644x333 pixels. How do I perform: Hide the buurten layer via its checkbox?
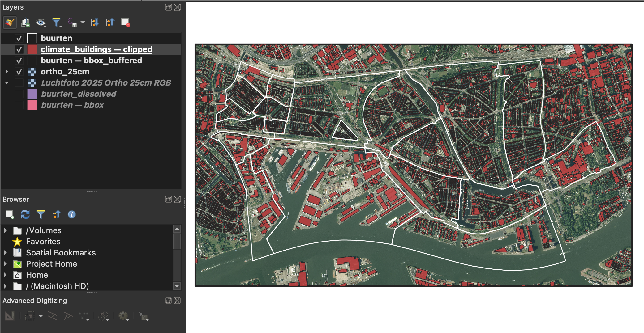pos(19,38)
